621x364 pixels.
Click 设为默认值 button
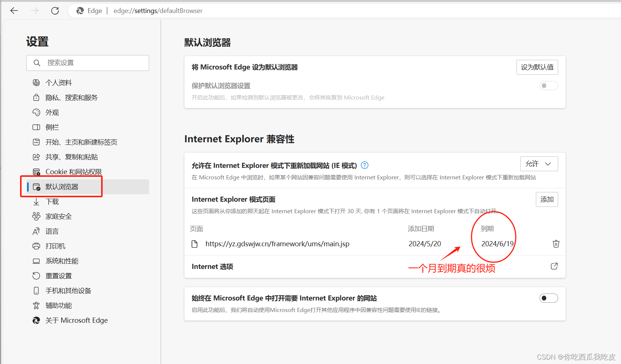[537, 67]
